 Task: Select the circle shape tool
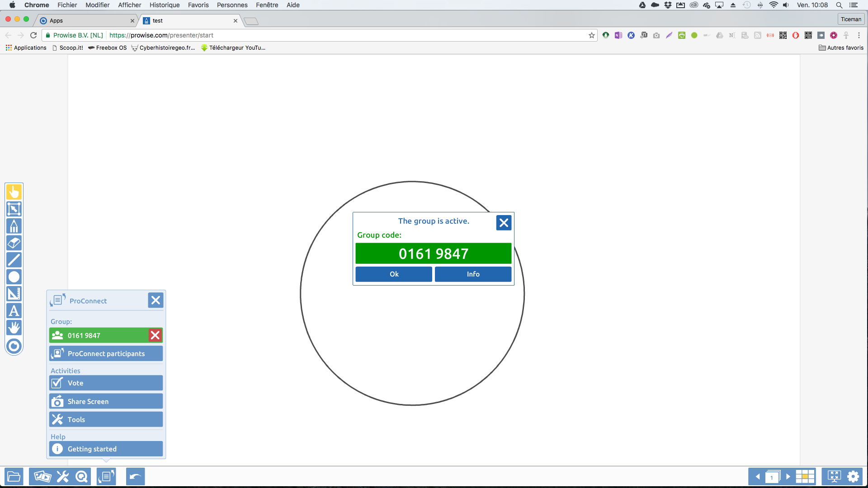(14, 277)
